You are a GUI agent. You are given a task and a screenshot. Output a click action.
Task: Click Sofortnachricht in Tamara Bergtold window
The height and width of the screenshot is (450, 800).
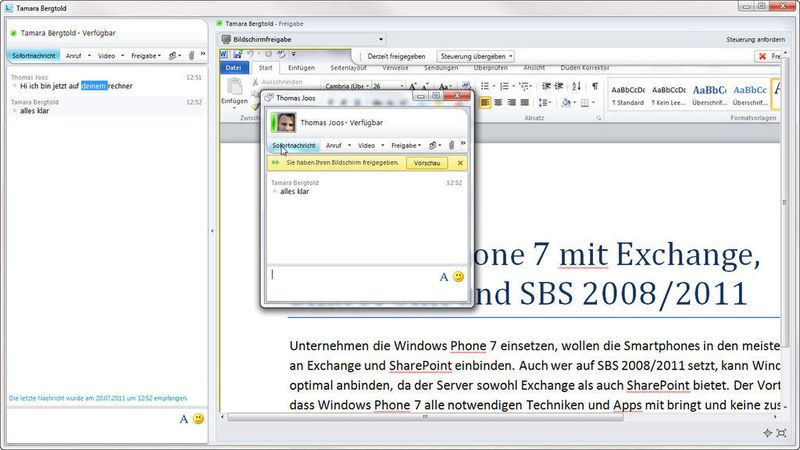click(34, 56)
